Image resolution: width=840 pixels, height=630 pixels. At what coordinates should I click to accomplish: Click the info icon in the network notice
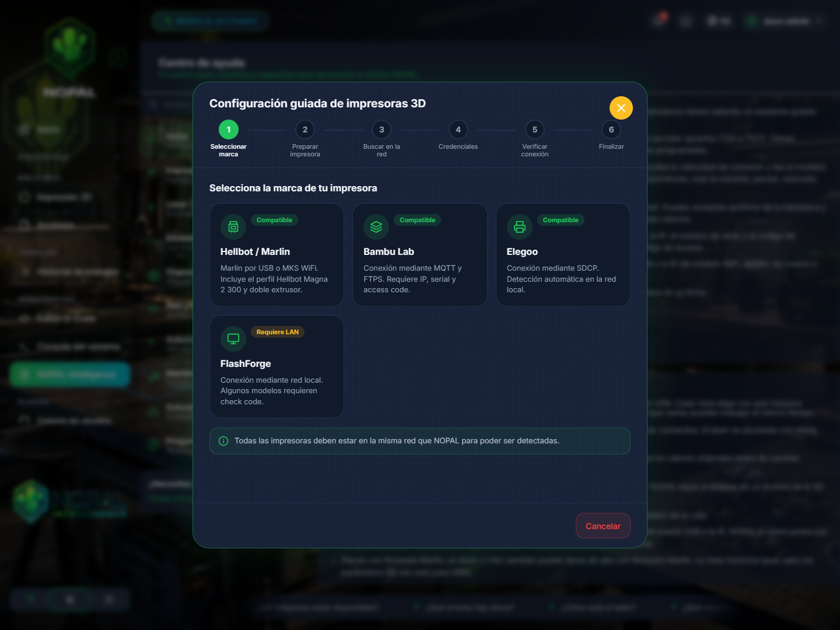[x=223, y=441]
